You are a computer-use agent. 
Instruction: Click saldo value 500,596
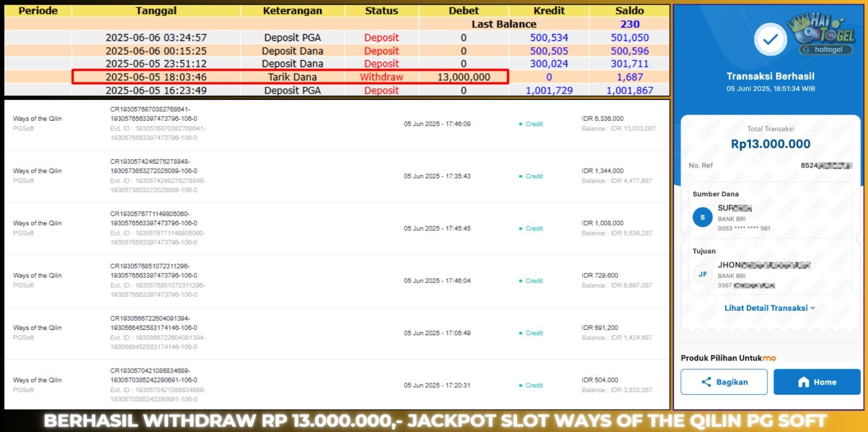(x=630, y=51)
